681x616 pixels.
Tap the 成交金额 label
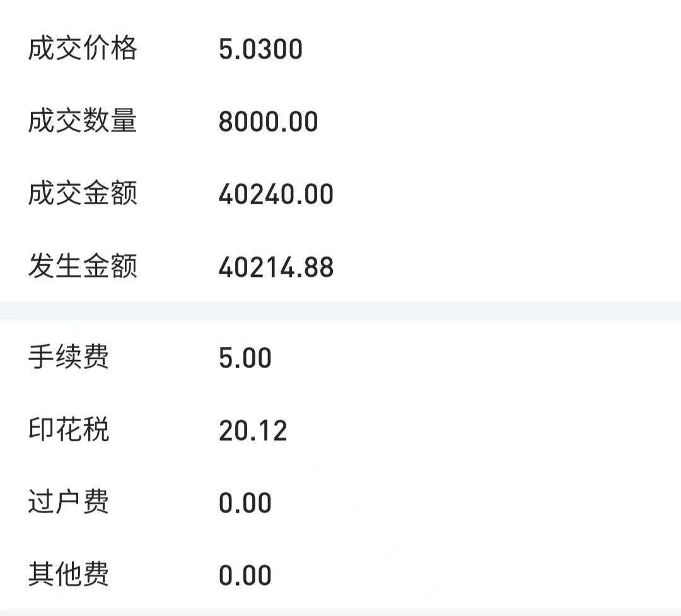(x=83, y=194)
